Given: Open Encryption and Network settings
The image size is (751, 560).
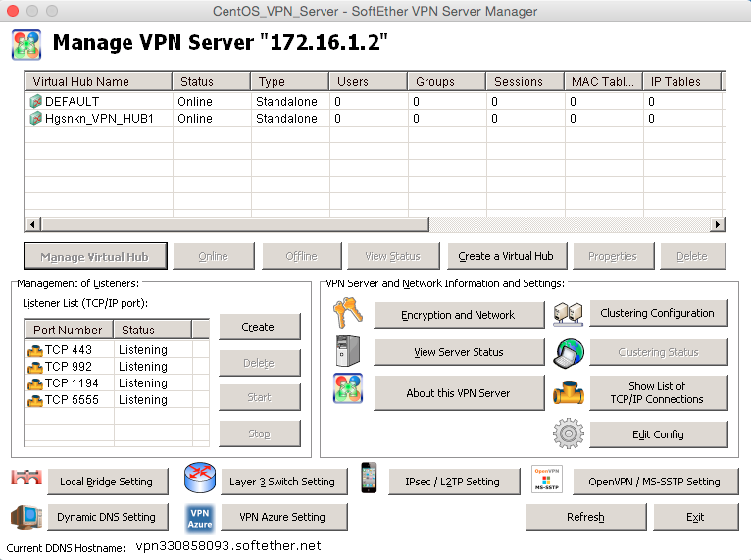Looking at the screenshot, I should point(459,315).
